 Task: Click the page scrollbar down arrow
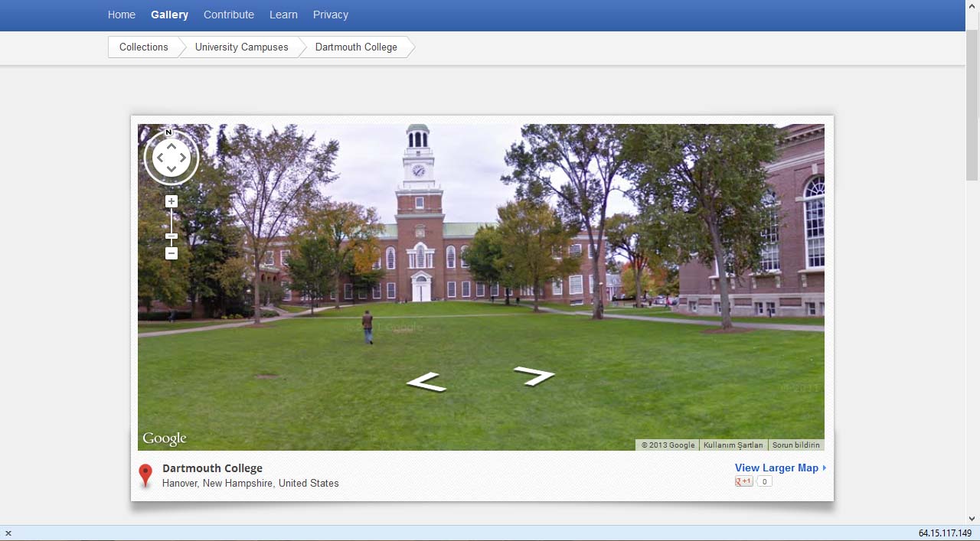coord(972,518)
